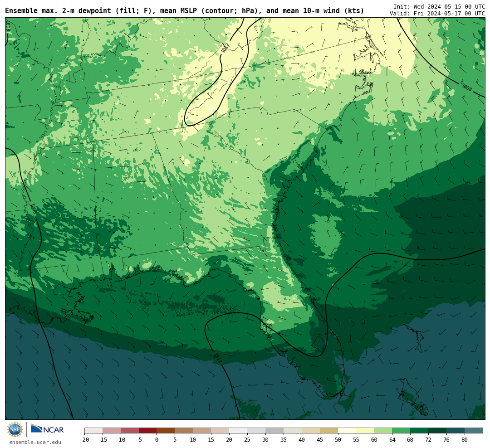
Task: Click the -5 colorbar tick label
Action: (x=139, y=440)
